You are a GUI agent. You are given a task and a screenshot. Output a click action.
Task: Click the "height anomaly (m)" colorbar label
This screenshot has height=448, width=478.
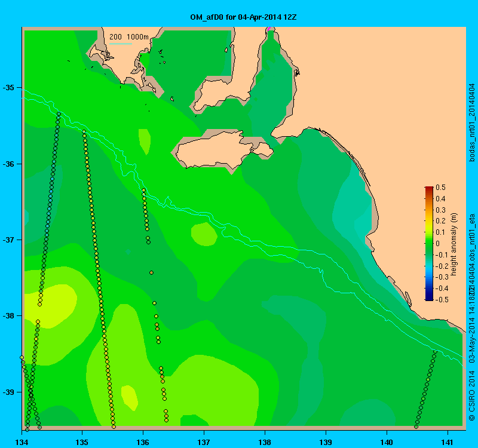[454, 244]
